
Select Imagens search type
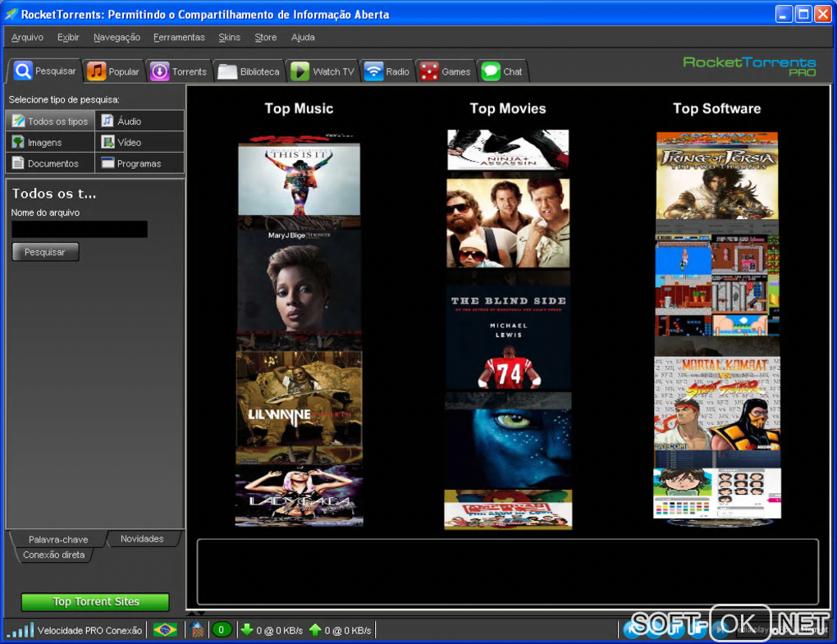coord(50,143)
